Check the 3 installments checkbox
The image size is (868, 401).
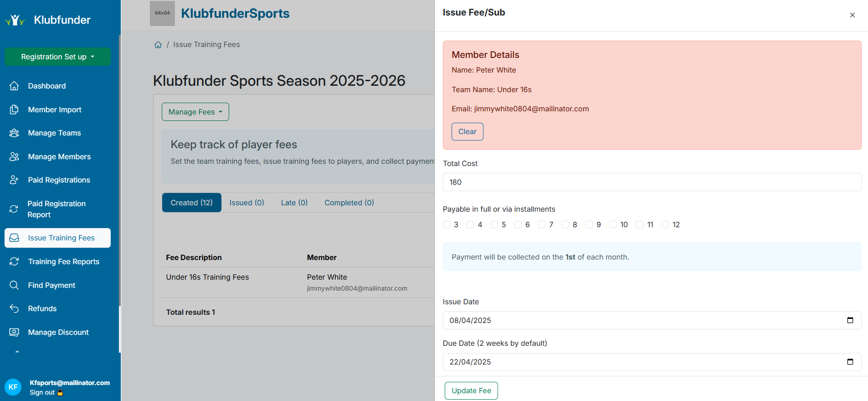click(x=447, y=224)
